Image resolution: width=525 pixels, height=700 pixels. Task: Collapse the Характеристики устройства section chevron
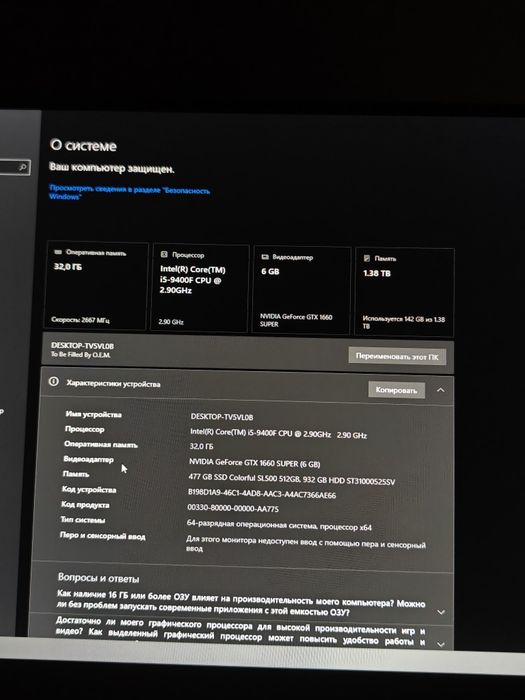441,390
